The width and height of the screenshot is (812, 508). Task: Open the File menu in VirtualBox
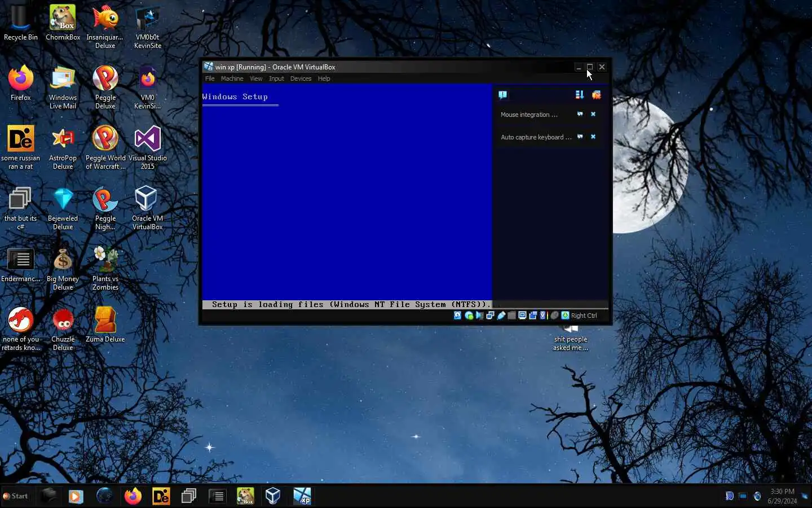[210, 78]
